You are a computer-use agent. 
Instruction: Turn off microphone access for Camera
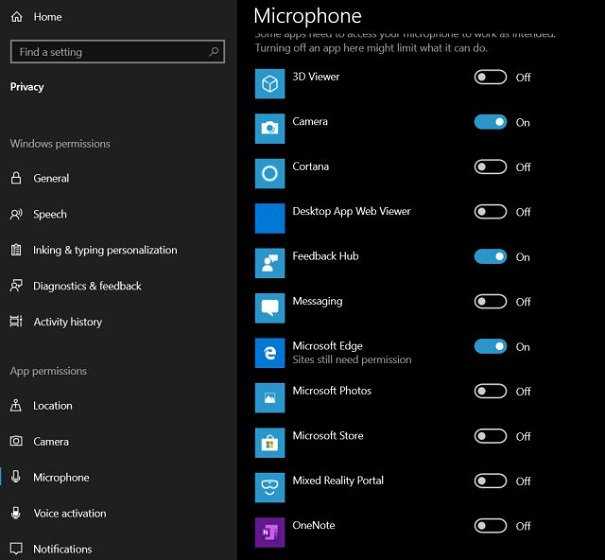pyautogui.click(x=490, y=122)
